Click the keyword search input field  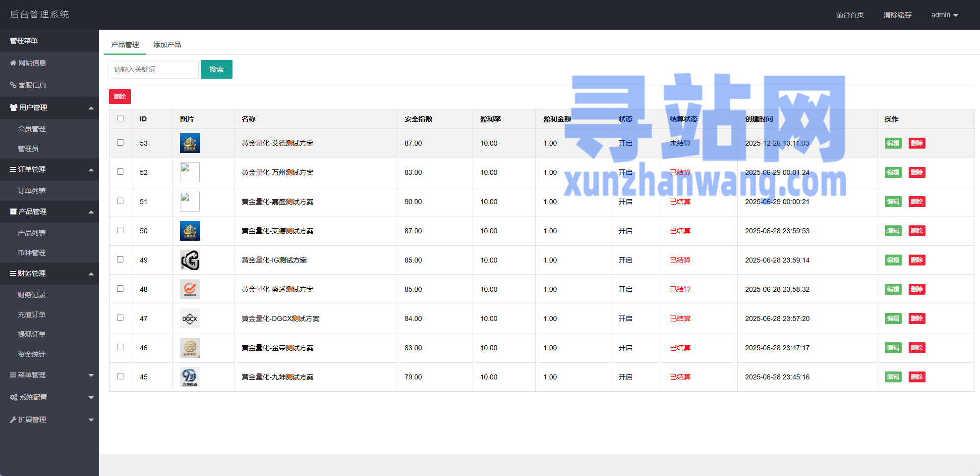pyautogui.click(x=153, y=69)
